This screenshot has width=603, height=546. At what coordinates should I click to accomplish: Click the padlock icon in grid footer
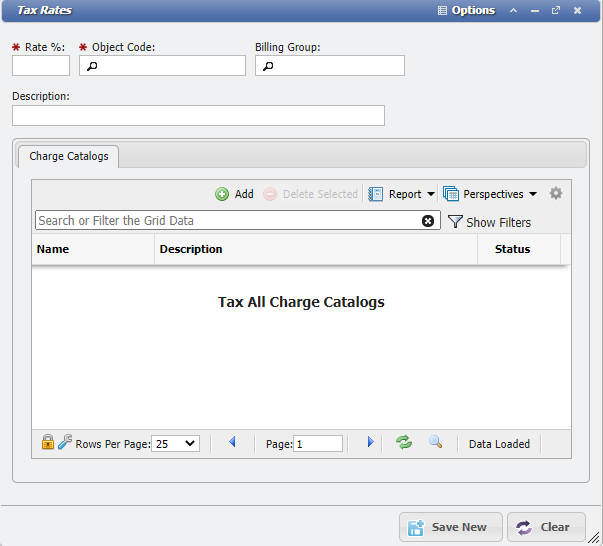click(x=47, y=442)
